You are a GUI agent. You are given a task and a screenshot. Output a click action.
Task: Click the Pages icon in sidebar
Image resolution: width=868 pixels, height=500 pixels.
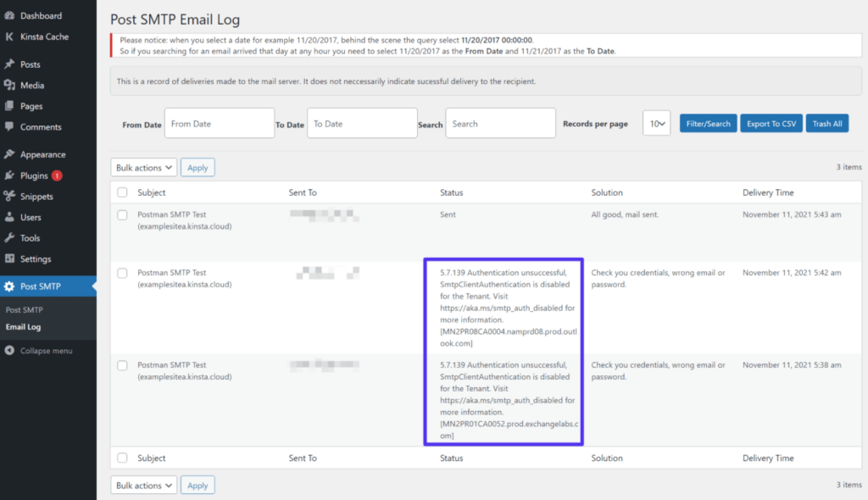(9, 107)
